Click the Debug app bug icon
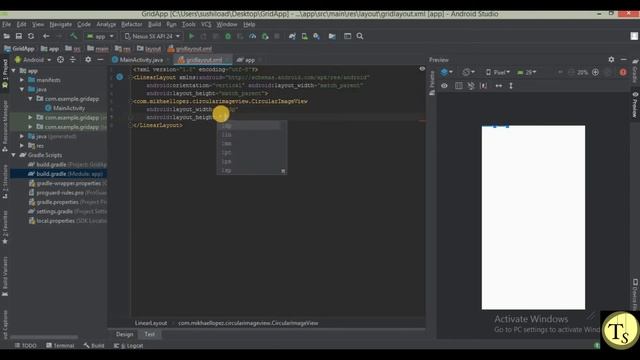This screenshot has height=360, width=640. click(x=228, y=36)
